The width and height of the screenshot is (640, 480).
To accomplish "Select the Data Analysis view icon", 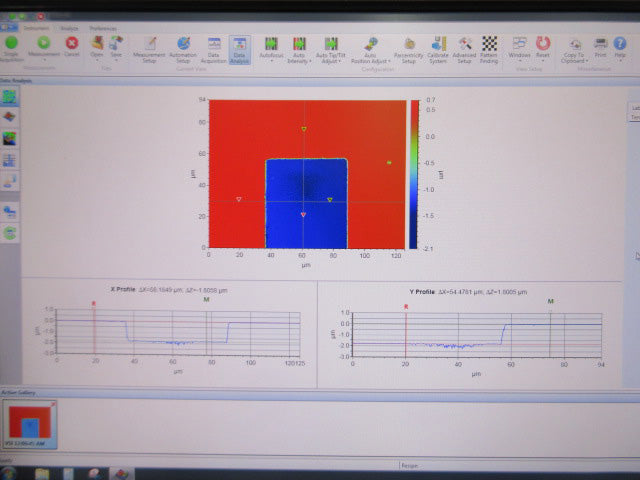I will pos(240,46).
